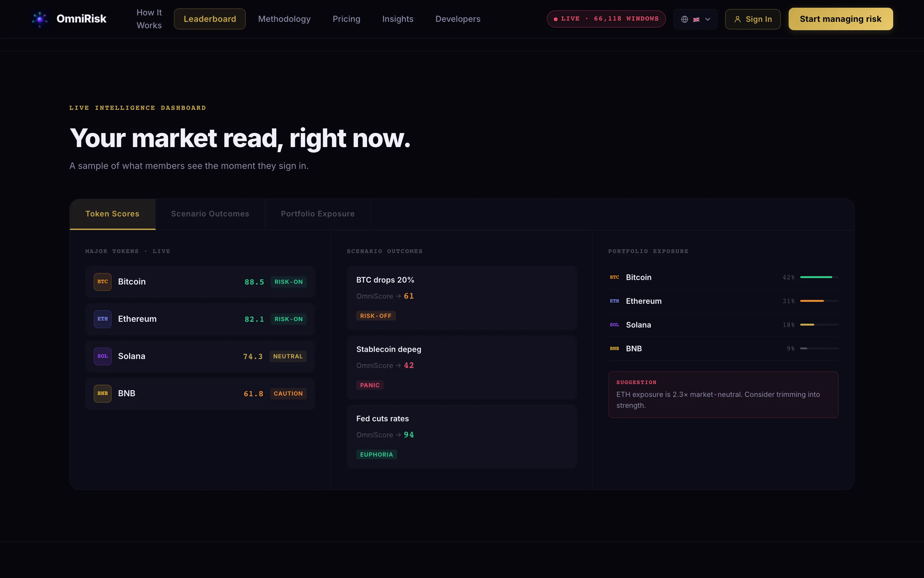The image size is (924, 578).
Task: Click the LIVE 66,118 WINDOWS badge
Action: click(606, 19)
